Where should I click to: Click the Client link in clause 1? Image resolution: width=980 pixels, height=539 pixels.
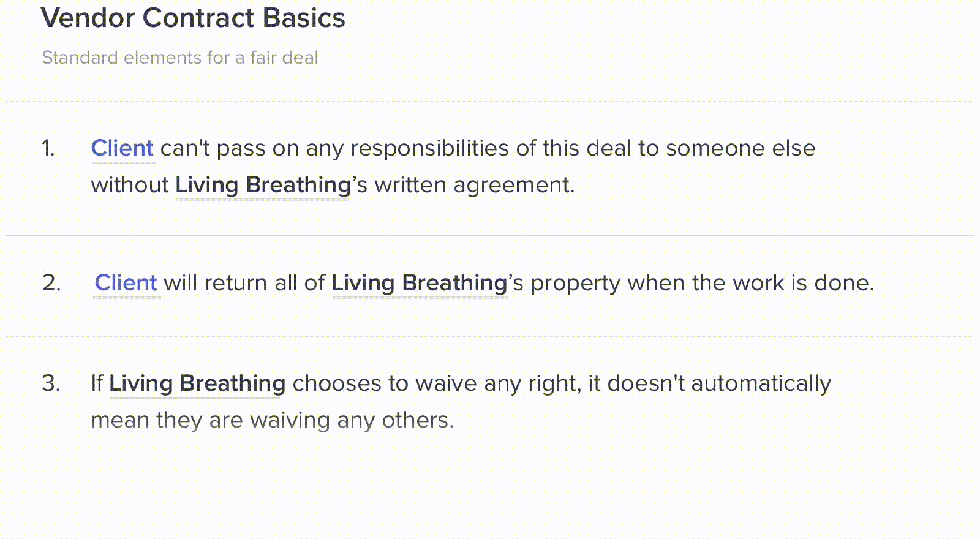coord(123,149)
